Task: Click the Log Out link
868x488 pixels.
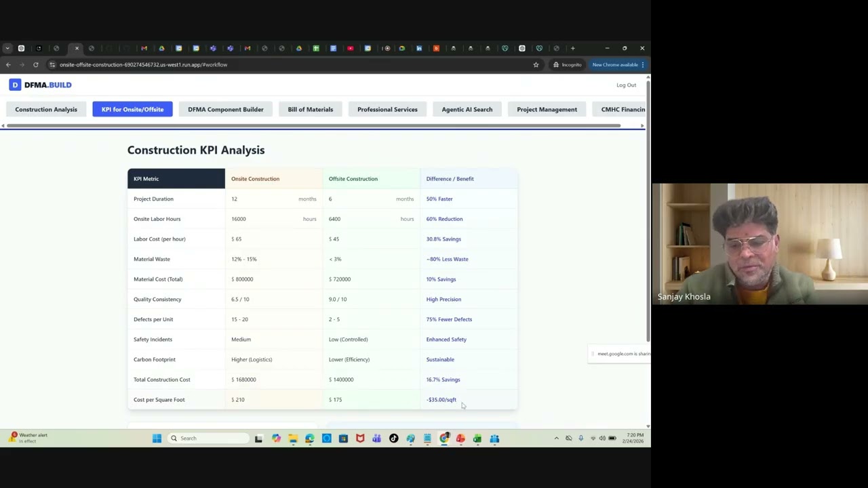Action: pos(626,85)
